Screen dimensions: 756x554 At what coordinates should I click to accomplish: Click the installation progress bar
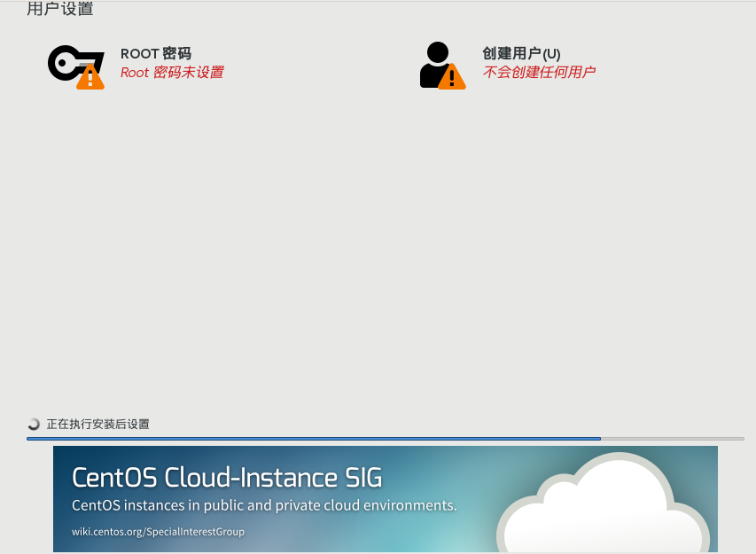[386, 439]
